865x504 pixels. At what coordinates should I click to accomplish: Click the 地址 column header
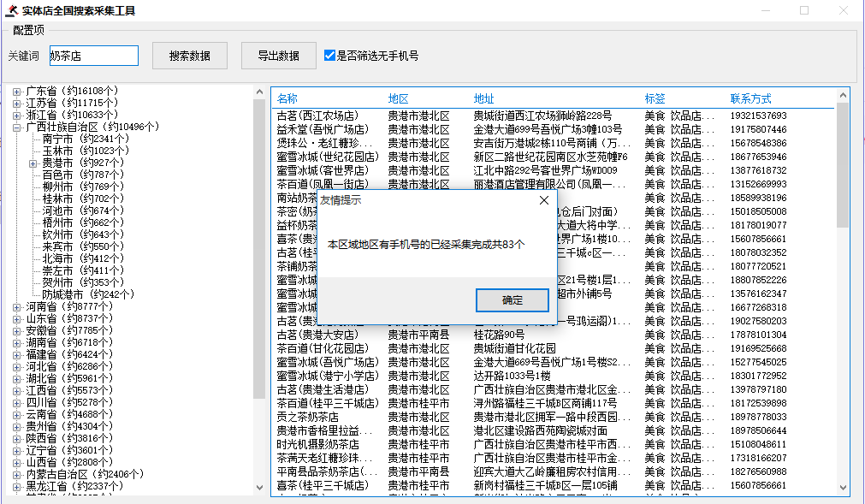[483, 98]
